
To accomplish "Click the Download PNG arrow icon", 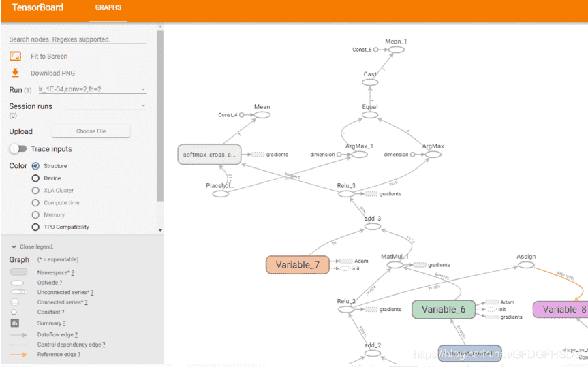I will (15, 73).
